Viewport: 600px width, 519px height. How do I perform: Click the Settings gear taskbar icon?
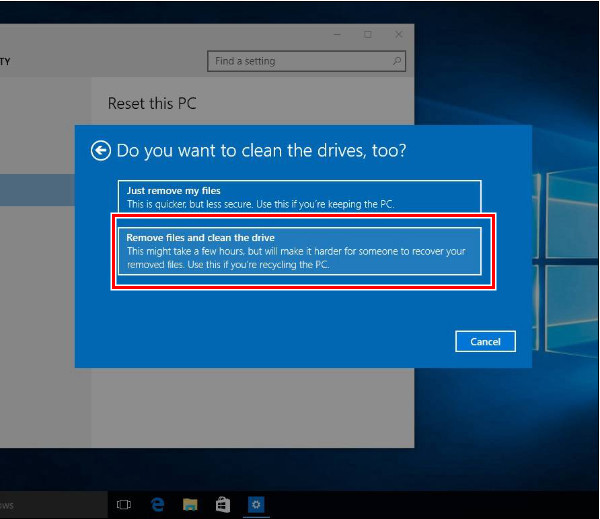point(256,504)
